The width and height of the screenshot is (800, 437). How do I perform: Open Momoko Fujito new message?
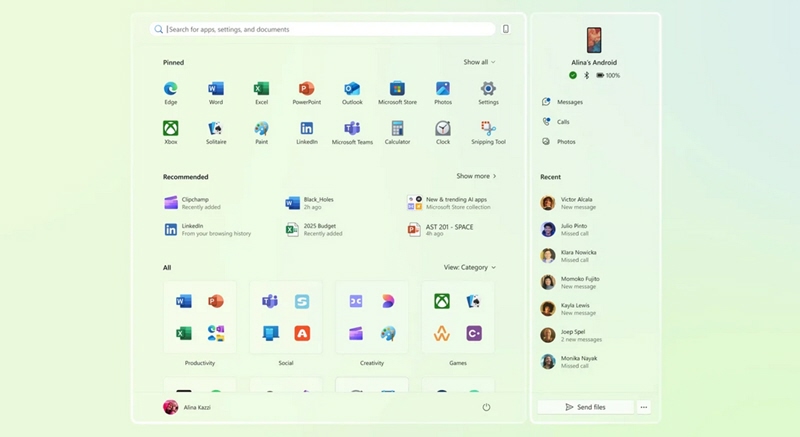tap(570, 282)
